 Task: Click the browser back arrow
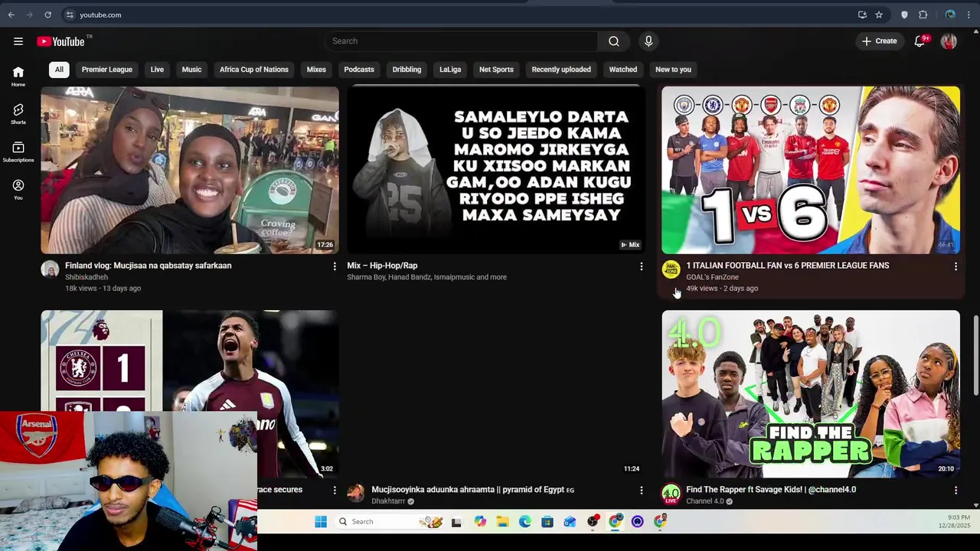tap(11, 15)
